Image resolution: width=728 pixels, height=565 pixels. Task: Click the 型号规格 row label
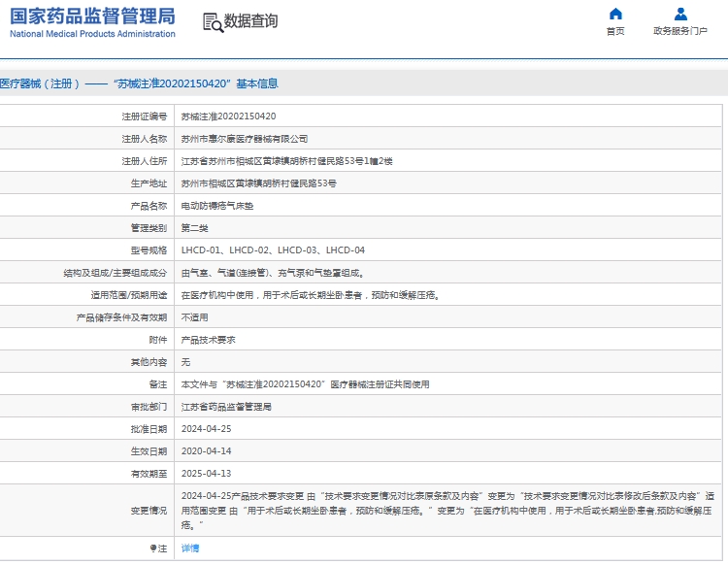(149, 250)
